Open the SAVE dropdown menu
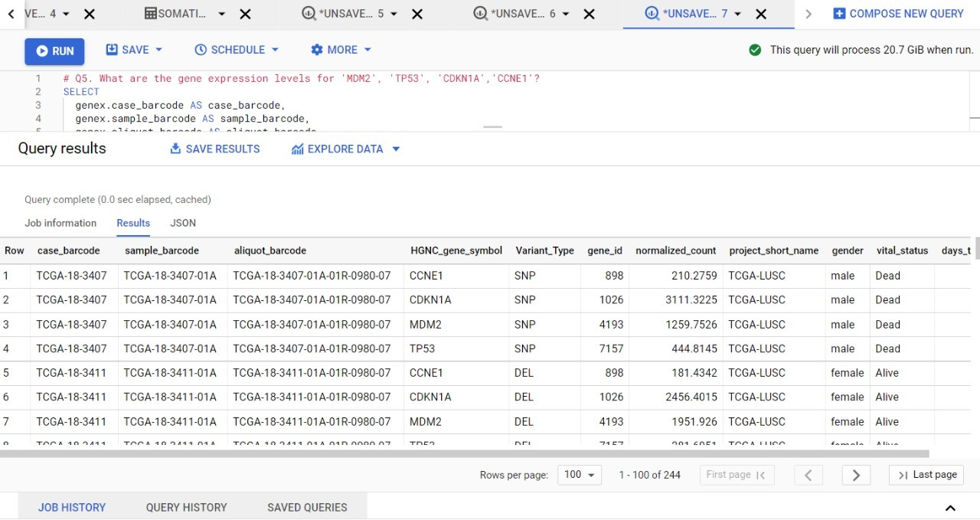 134,49
